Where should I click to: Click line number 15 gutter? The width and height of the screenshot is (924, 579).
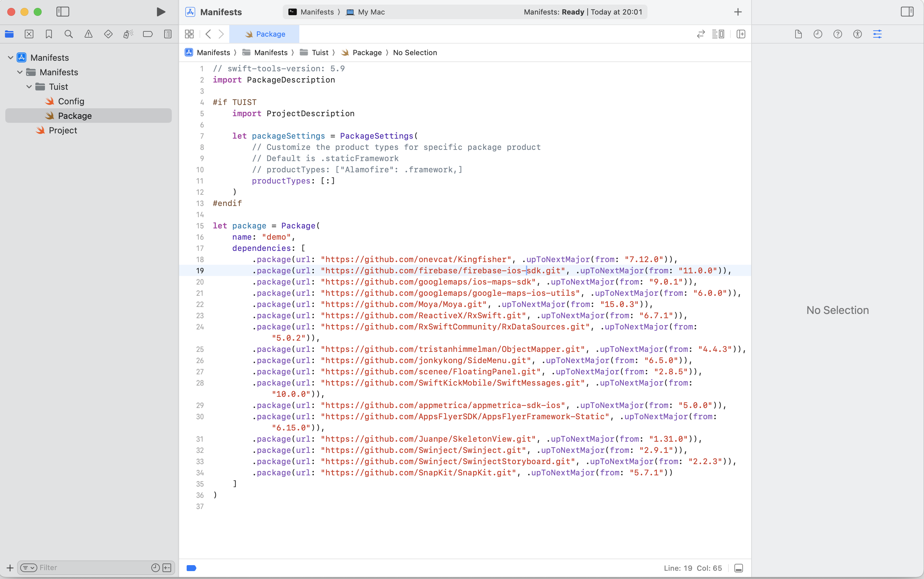point(200,225)
